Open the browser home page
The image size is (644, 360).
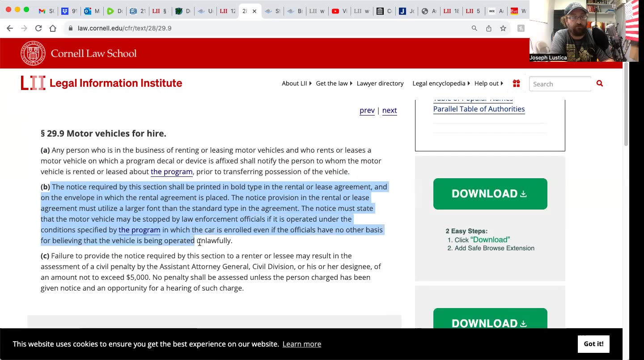coord(53,28)
